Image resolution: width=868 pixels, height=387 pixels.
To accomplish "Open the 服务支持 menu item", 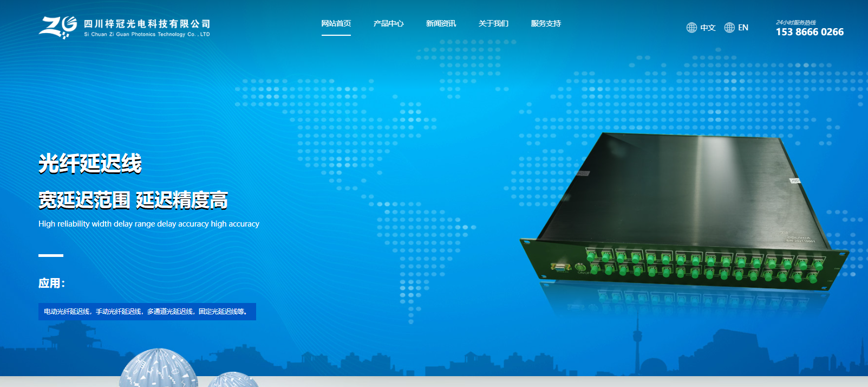I will coord(546,23).
